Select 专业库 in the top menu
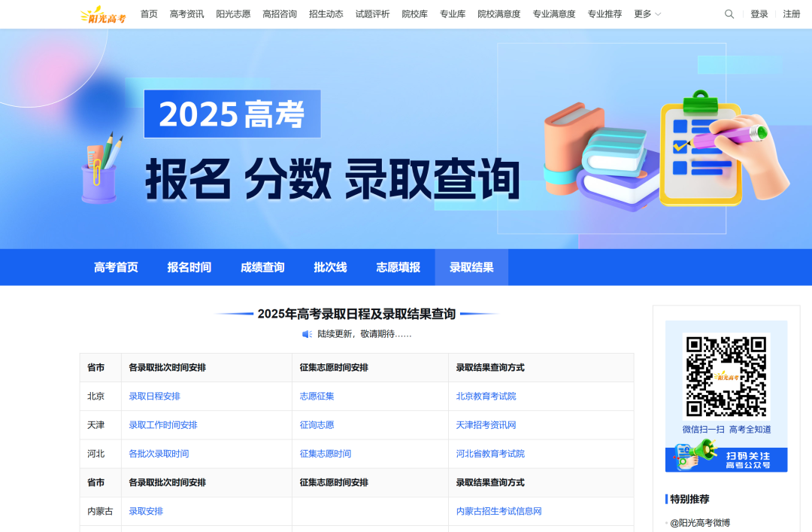812x532 pixels. tap(453, 14)
